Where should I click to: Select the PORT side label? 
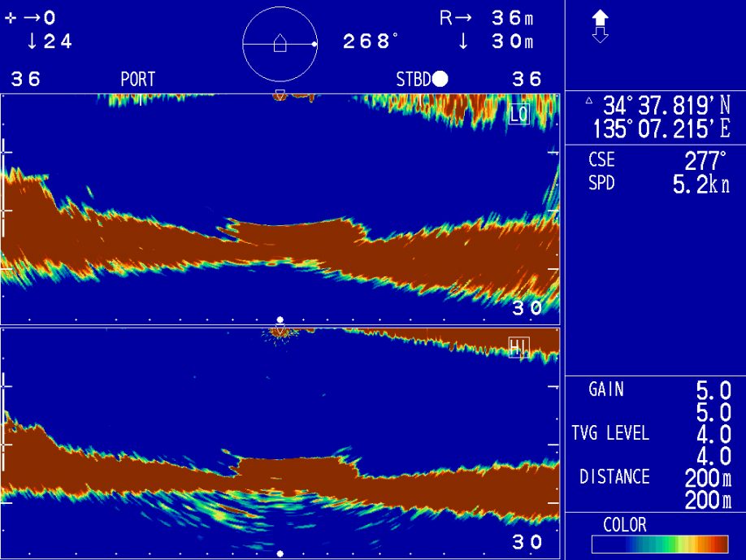[137, 80]
